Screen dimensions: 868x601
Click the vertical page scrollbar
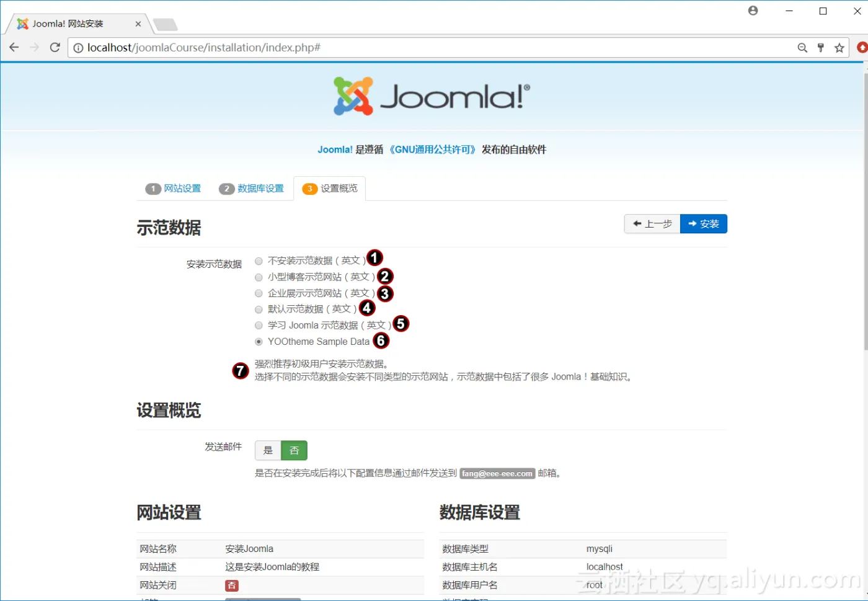click(866, 211)
